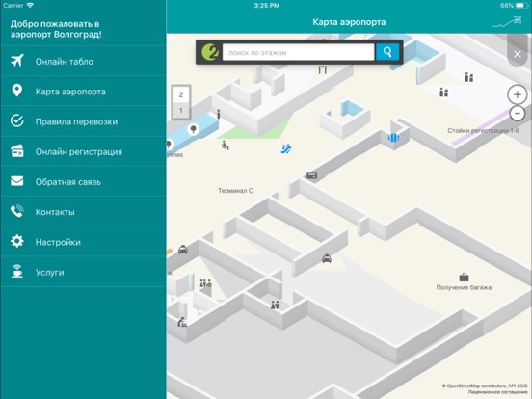Click the search field поиск по этажам
Screen dimensions: 532x399
coord(298,52)
